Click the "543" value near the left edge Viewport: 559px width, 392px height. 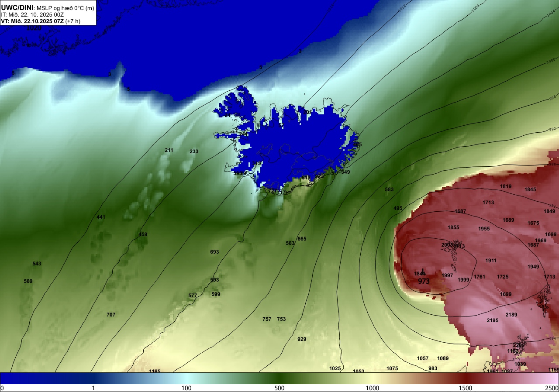point(37,264)
